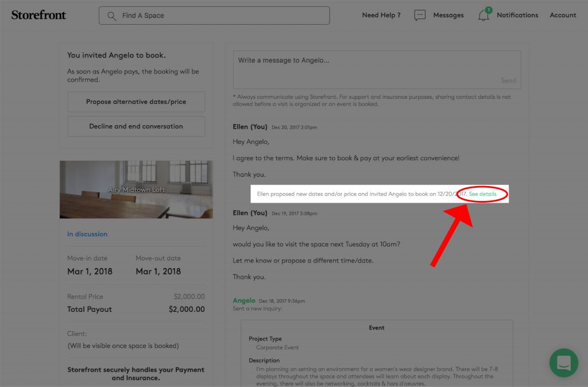
Task: Click the magnifier icon in the search bar
Action: (111, 16)
